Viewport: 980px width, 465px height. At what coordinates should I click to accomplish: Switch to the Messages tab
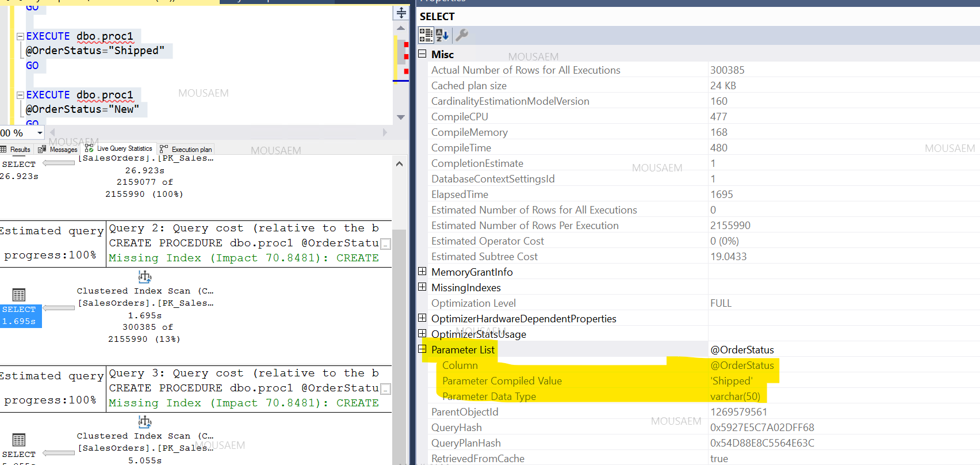(x=58, y=150)
